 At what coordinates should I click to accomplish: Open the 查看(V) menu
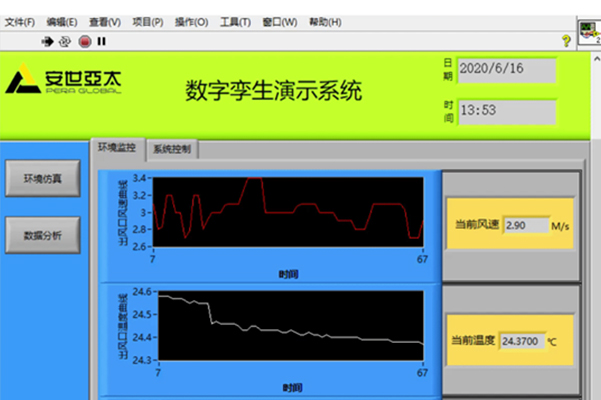point(104,22)
